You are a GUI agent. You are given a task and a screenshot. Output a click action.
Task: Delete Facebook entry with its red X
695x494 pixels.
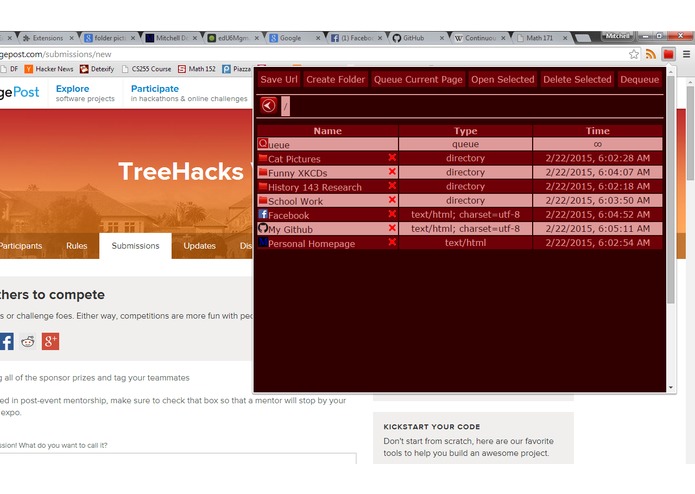coord(392,214)
